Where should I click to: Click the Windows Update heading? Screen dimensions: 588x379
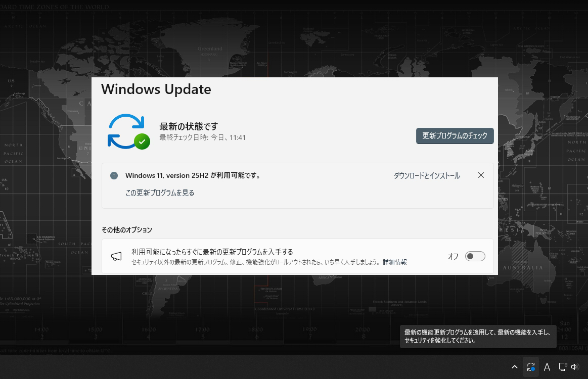[156, 89]
